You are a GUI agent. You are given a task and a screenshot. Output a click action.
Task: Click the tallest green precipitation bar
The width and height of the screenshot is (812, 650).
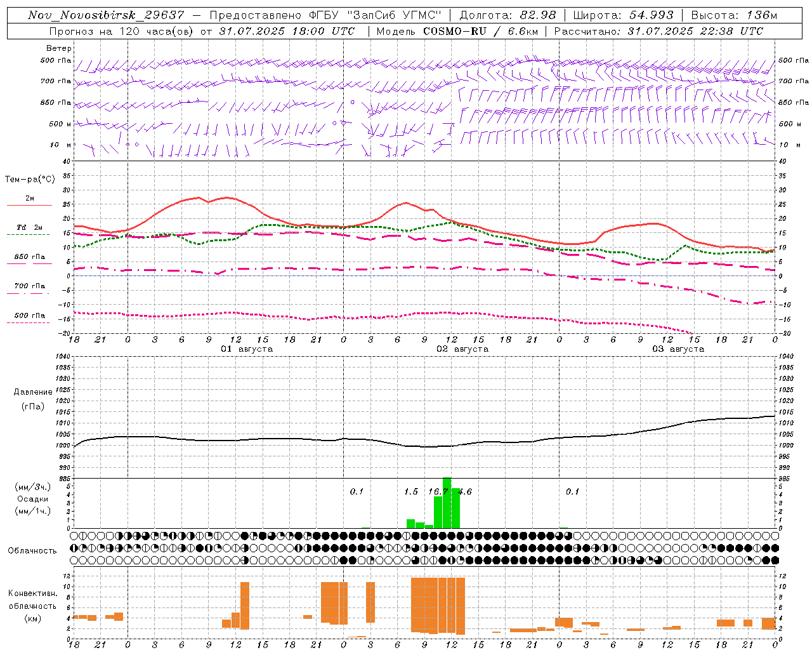(x=447, y=503)
